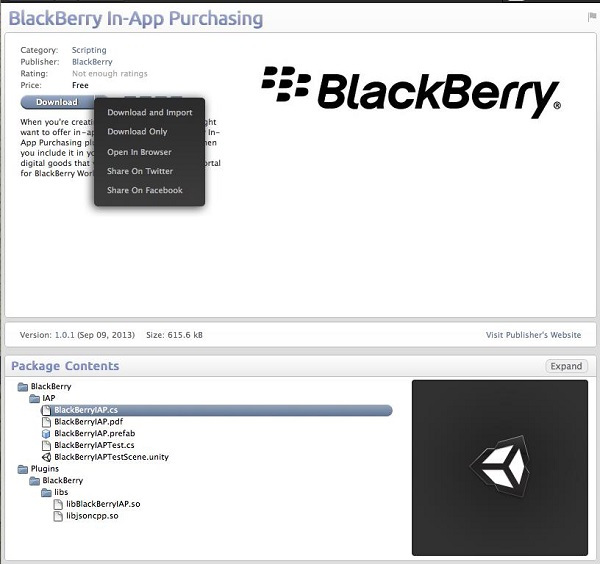Click the Unity scene icon for BlackBerryIAPTestScene.unity
The width and height of the screenshot is (600, 564).
pyautogui.click(x=46, y=457)
